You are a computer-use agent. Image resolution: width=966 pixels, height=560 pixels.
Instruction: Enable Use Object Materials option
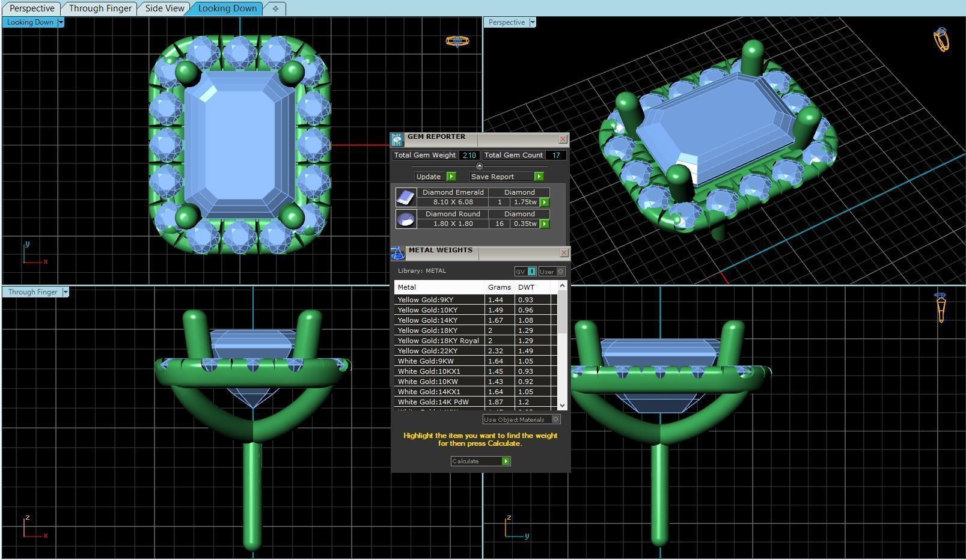pos(521,419)
